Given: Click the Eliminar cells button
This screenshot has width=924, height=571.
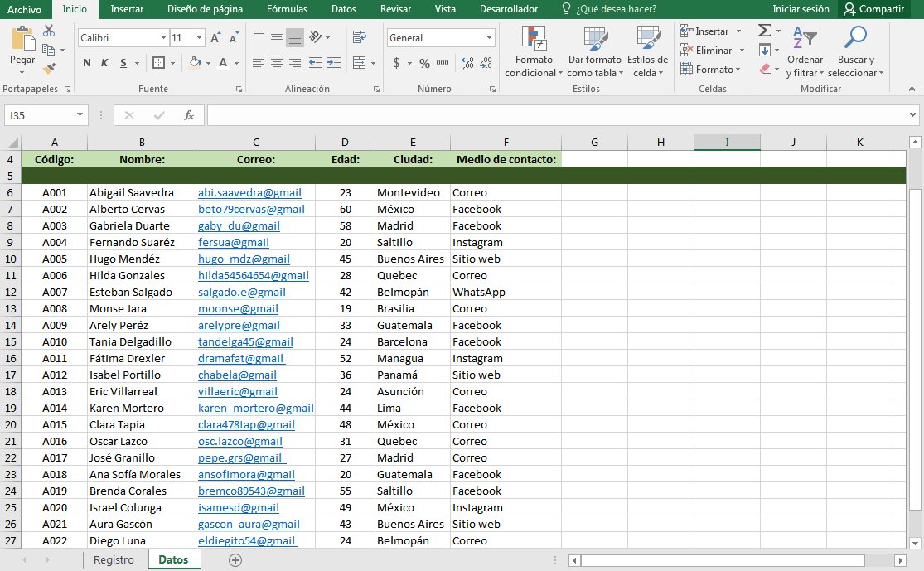Looking at the screenshot, I should pos(713,51).
